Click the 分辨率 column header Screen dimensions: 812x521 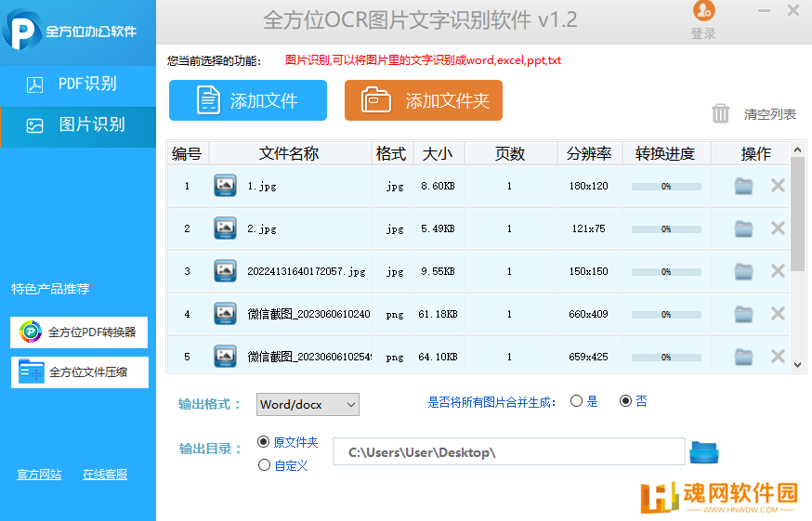click(589, 153)
